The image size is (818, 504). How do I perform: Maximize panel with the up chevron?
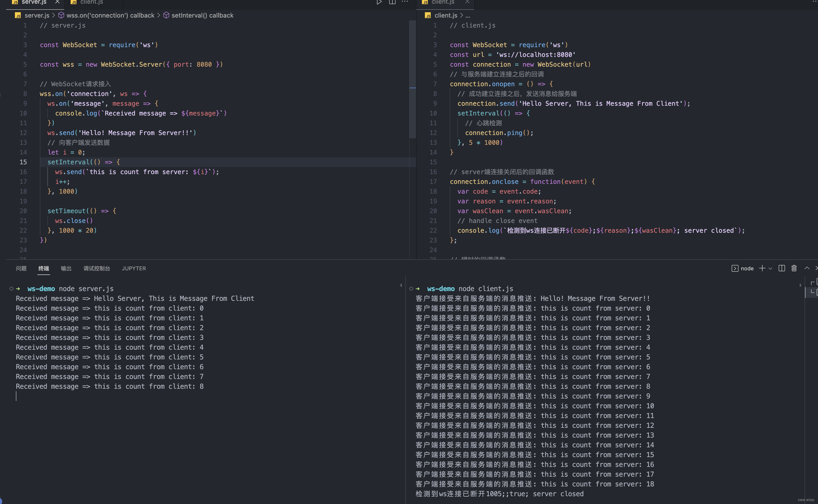[807, 268]
